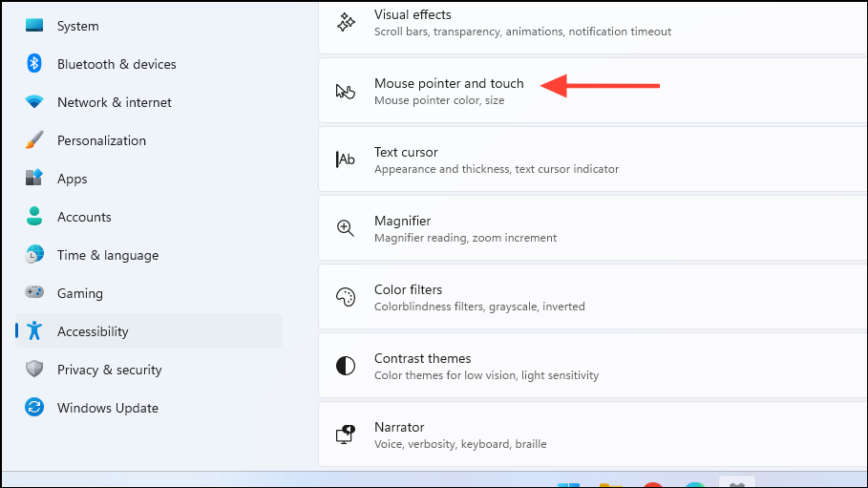Viewport: 868px width, 488px height.
Task: Open Contrast themes settings
Action: click(x=593, y=366)
